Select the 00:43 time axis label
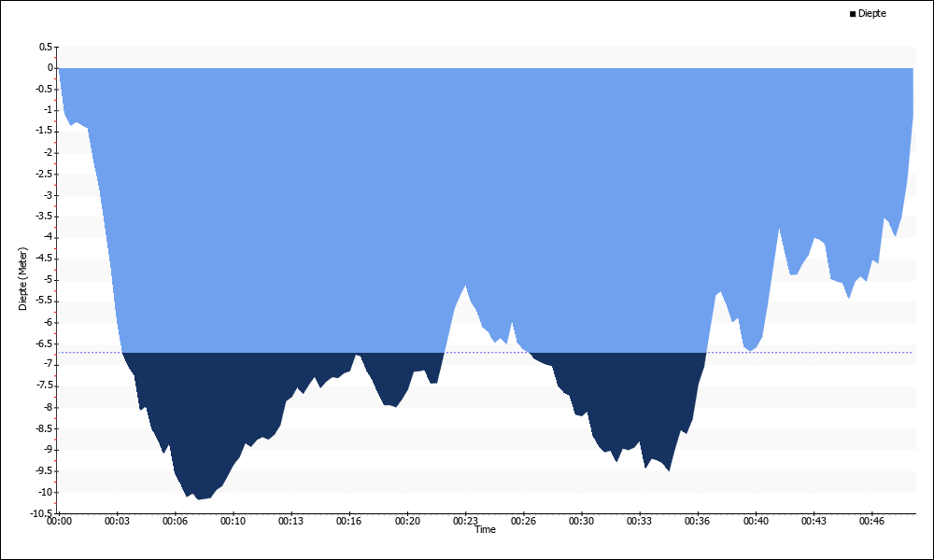934x560 pixels. [x=814, y=522]
